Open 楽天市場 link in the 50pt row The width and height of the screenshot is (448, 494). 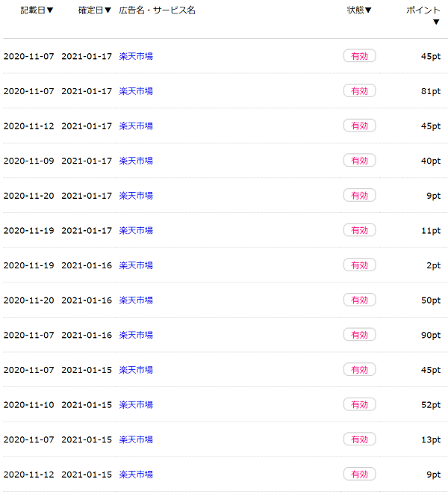136,300
